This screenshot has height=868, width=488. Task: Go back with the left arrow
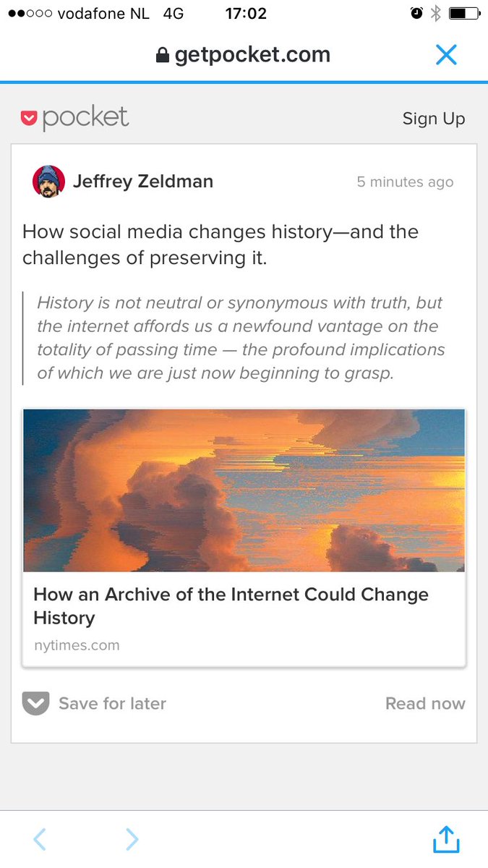pos(40,839)
